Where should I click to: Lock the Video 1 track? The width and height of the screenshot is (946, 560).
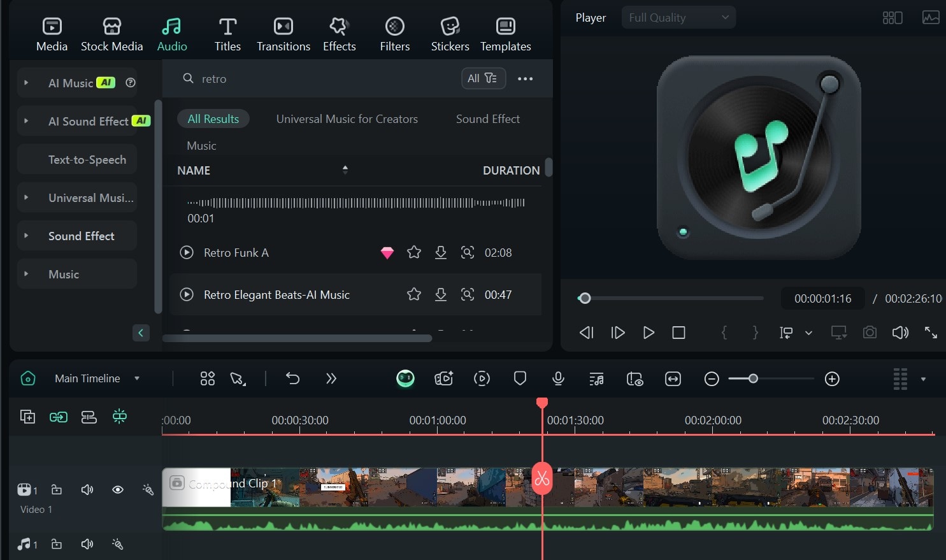click(x=57, y=490)
